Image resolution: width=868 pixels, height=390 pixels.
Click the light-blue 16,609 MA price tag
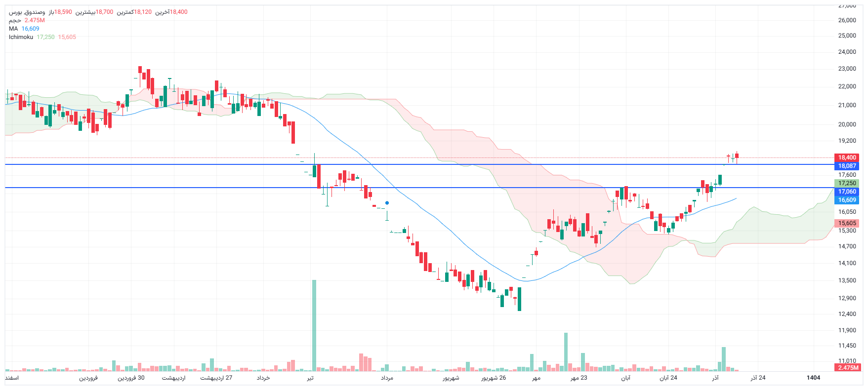(x=847, y=200)
